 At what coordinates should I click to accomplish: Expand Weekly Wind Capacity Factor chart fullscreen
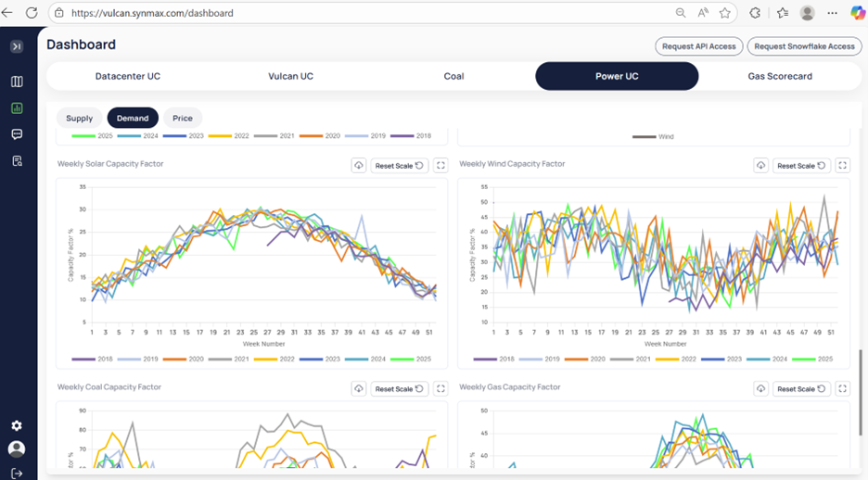pos(842,166)
